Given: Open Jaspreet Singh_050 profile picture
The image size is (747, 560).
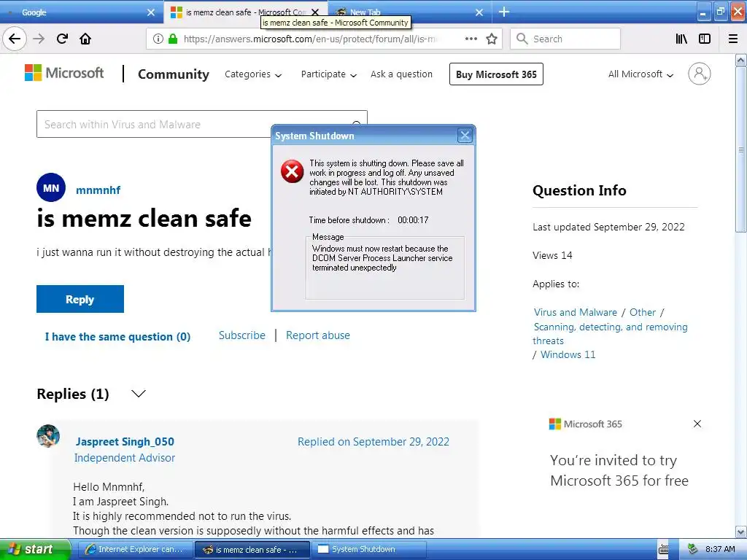Looking at the screenshot, I should 48,436.
